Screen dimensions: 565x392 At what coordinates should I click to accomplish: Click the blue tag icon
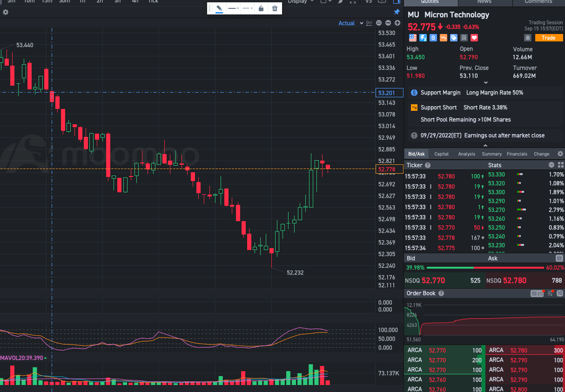[454, 38]
